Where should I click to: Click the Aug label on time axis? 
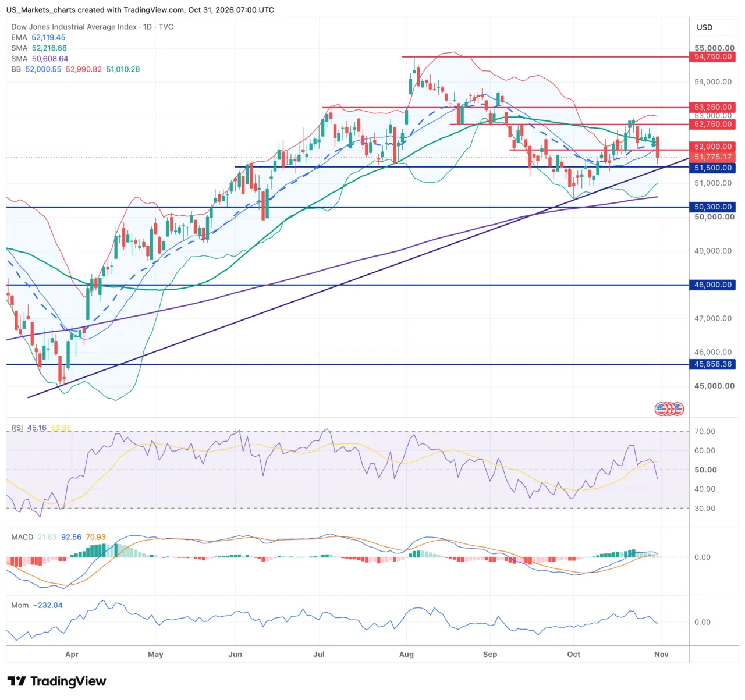(406, 654)
